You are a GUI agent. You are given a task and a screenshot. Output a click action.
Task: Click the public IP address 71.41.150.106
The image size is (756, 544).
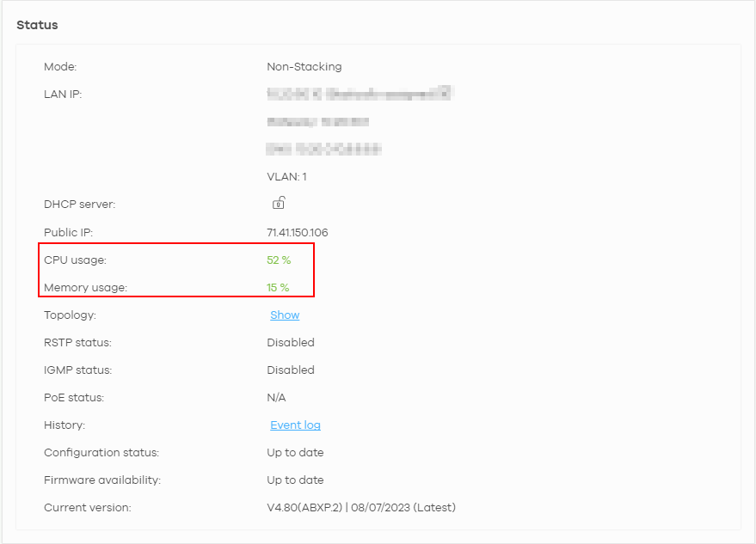tap(298, 233)
